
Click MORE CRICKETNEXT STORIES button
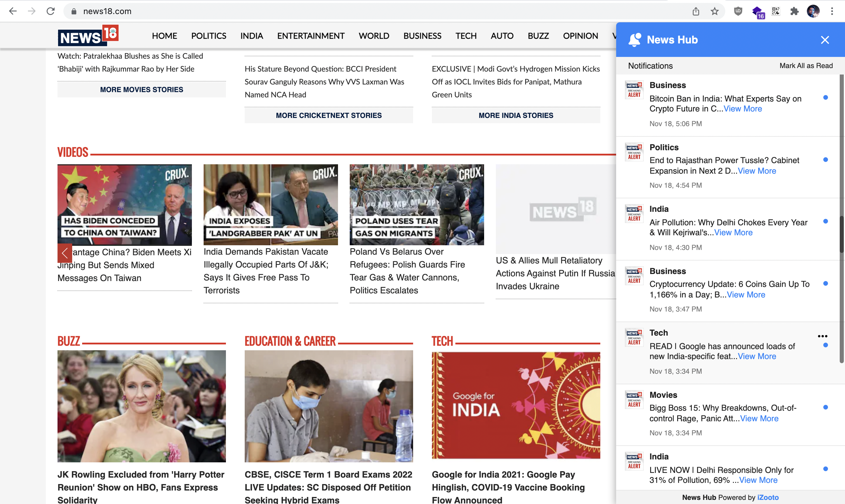pyautogui.click(x=329, y=116)
